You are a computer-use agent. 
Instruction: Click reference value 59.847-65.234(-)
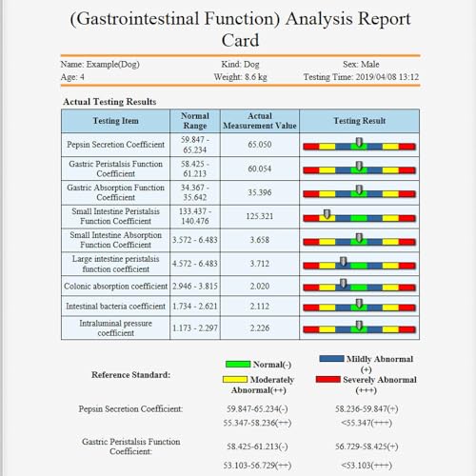(x=257, y=408)
